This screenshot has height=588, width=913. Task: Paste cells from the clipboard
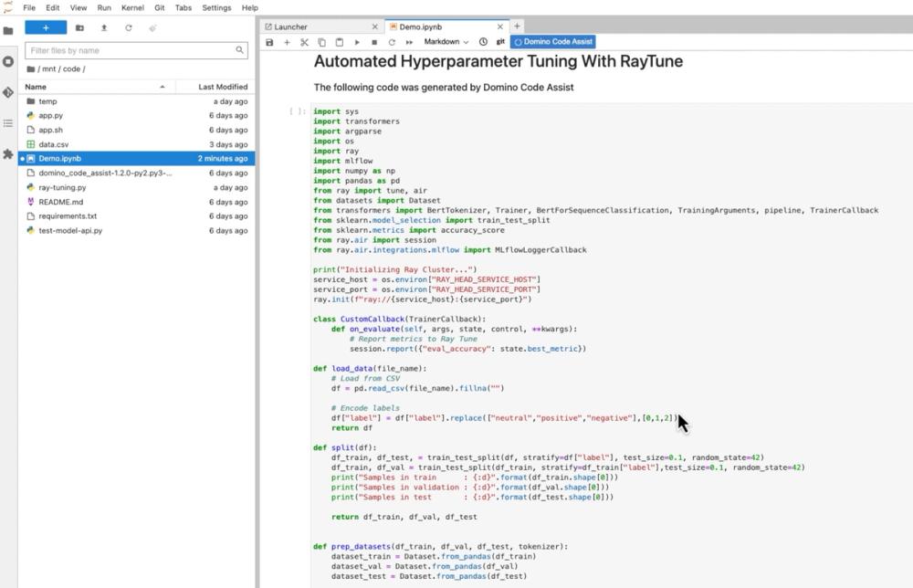(x=339, y=42)
